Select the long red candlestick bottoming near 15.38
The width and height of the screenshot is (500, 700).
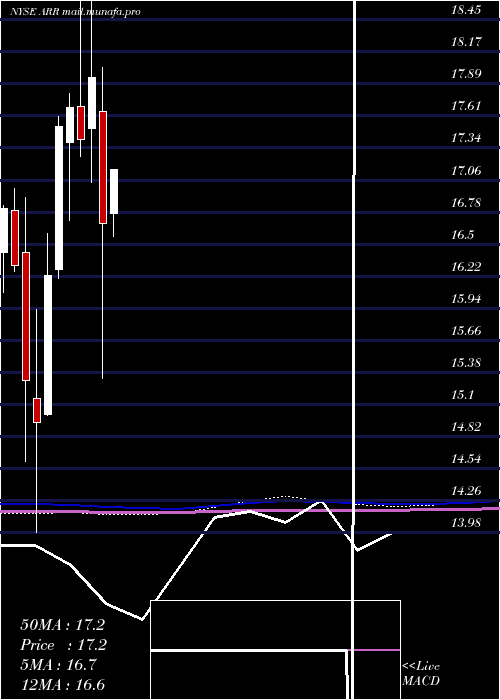tap(103, 167)
